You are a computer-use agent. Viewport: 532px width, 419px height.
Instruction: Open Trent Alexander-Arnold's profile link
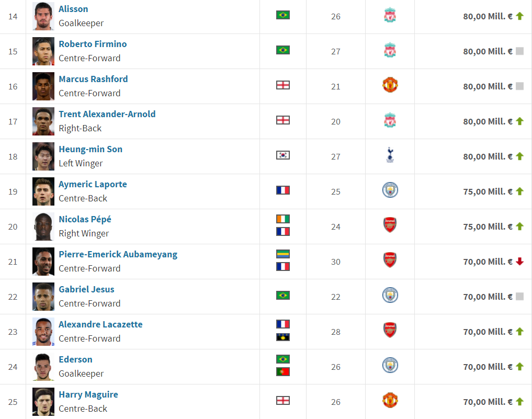click(107, 114)
